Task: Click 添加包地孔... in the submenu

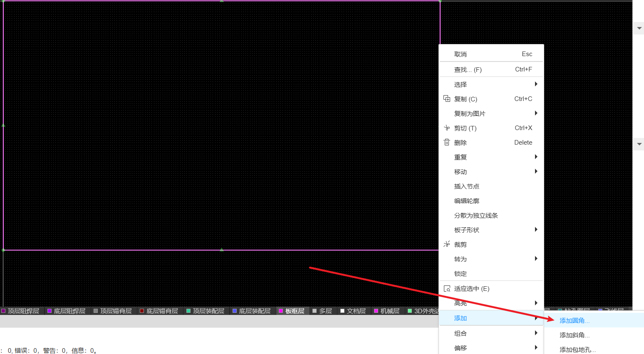Action: (x=594, y=349)
